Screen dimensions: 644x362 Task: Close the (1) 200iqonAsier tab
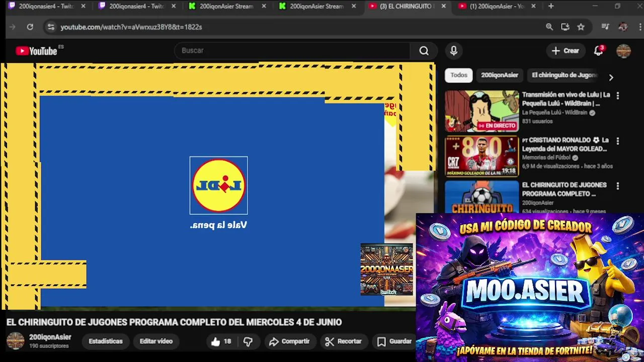533,7
